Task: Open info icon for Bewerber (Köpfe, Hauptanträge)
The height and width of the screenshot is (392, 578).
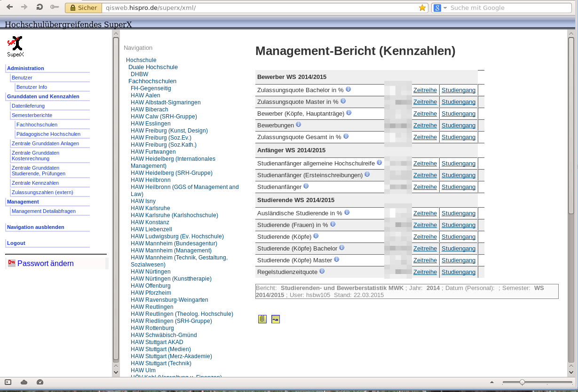Action: 348,113
